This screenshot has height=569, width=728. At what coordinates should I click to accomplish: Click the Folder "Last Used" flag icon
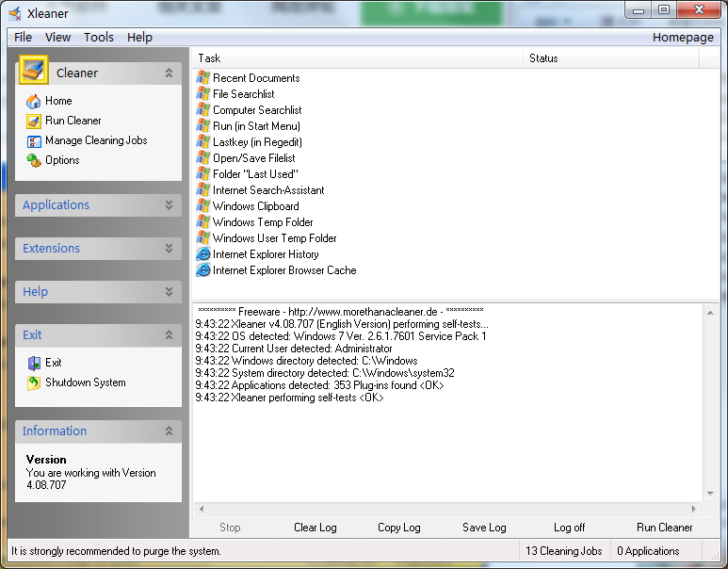pos(202,173)
